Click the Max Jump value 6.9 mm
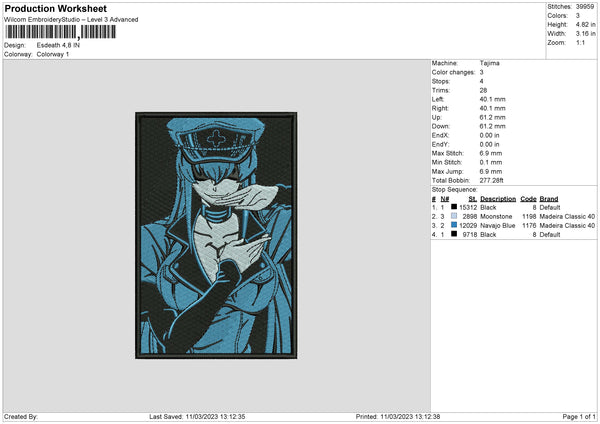This screenshot has width=600, height=424. tap(491, 172)
